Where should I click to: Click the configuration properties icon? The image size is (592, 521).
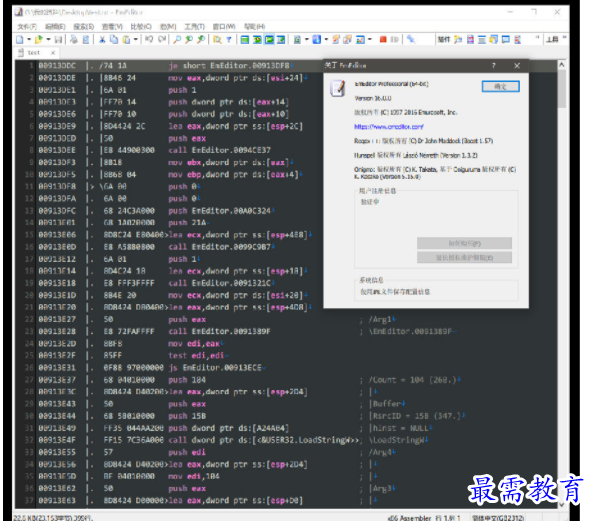(298, 39)
